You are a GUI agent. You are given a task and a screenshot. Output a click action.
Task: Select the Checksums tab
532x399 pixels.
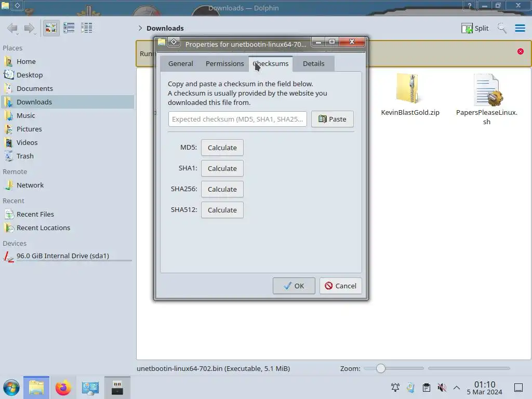point(271,64)
